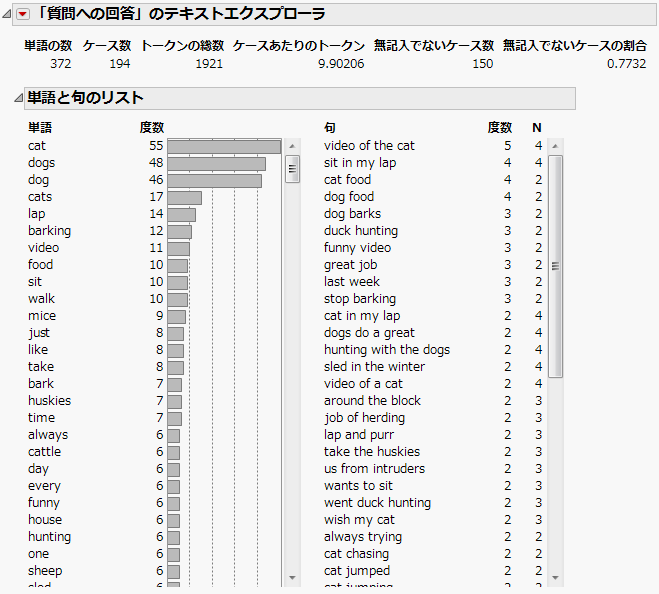Click the frequency bar for "cats"
This screenshot has height=594, width=659.
[184, 197]
